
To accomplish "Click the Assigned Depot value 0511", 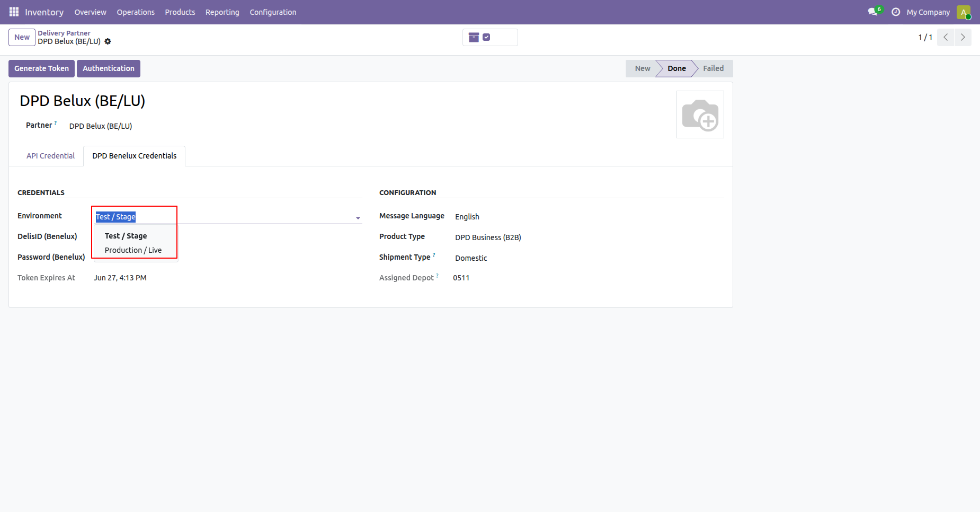I will coord(461,278).
